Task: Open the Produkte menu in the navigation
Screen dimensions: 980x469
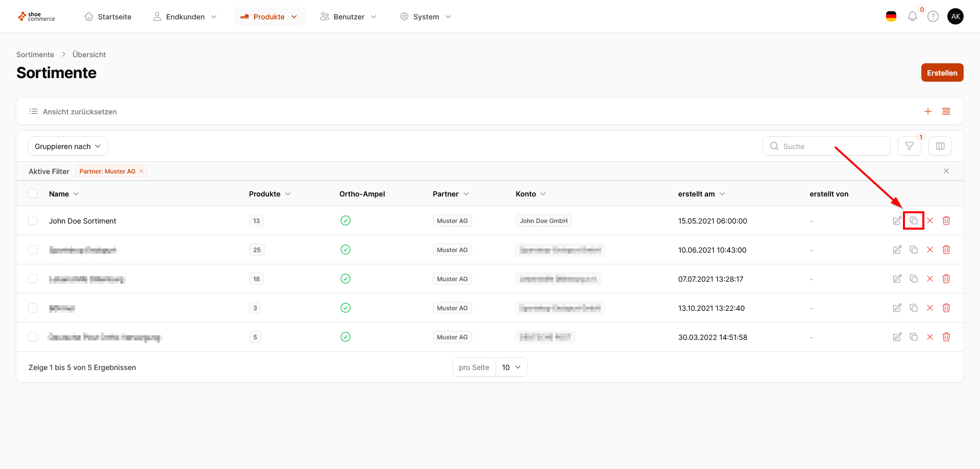Action: (x=269, y=17)
